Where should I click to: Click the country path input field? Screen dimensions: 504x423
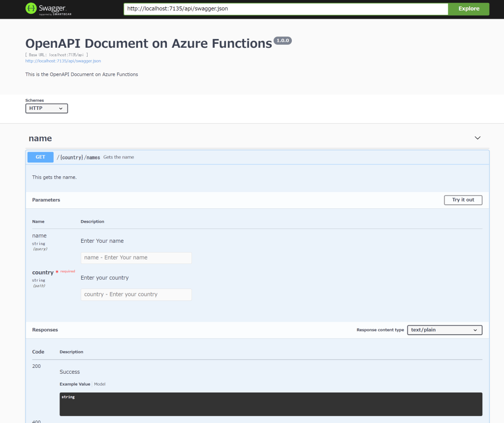coord(136,294)
